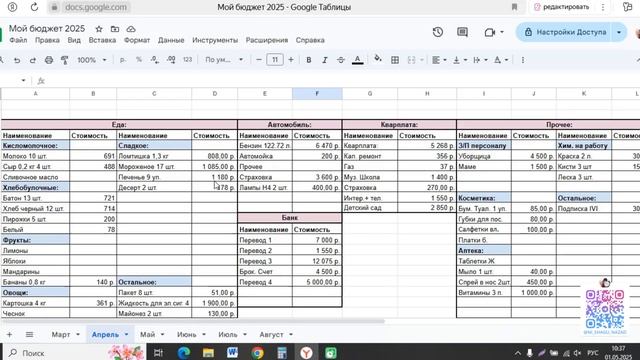Screen dimensions: 640x360
Task: Switch to the Август sheet tab
Action: point(271,335)
